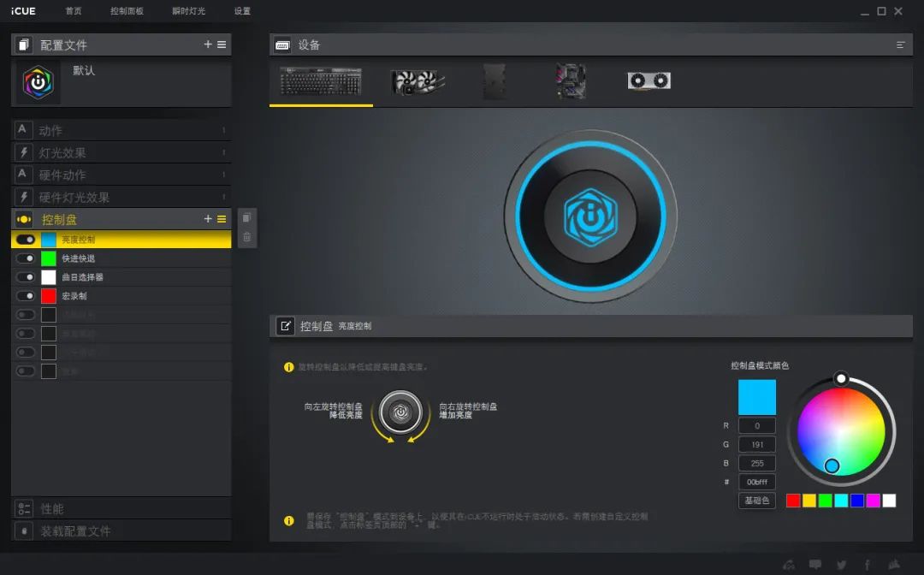This screenshot has height=575, width=924.
Task: Select the 曲目选择器 mode row
Action: (x=121, y=277)
